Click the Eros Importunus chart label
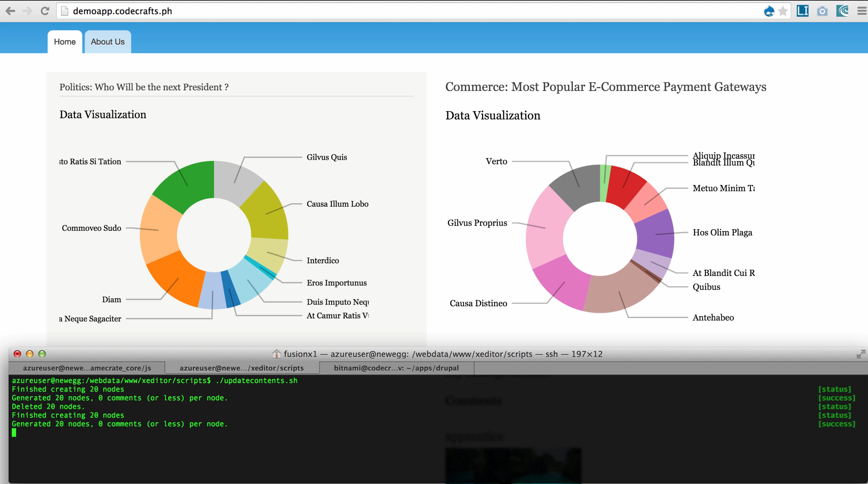Screen dimensions: 868x484 pos(337,283)
